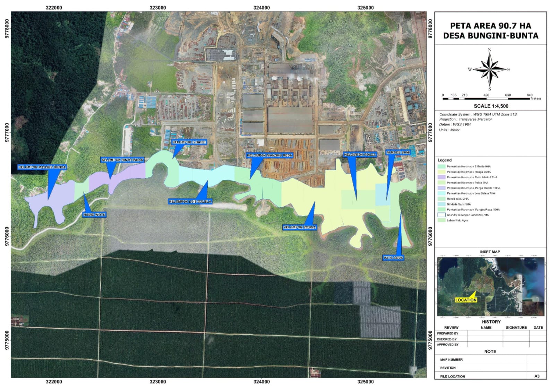Select the KELOMPOK POLDA map label
This screenshot has width=555, height=392.
[x=360, y=155]
